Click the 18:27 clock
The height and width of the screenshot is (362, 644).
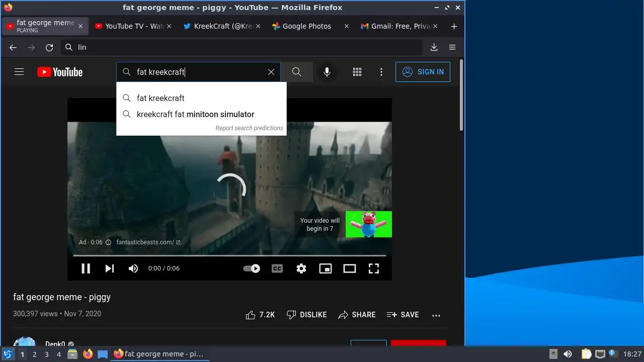coord(632,354)
